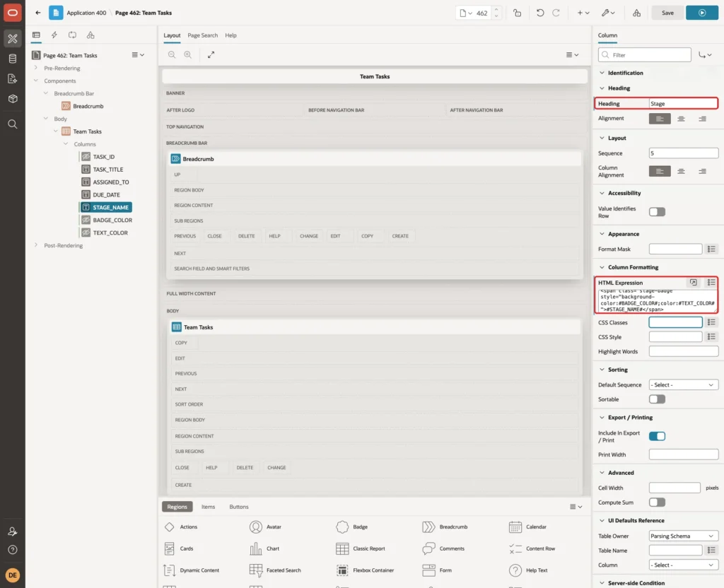
Task: Click the page lock icon in the toolbar
Action: (517, 13)
